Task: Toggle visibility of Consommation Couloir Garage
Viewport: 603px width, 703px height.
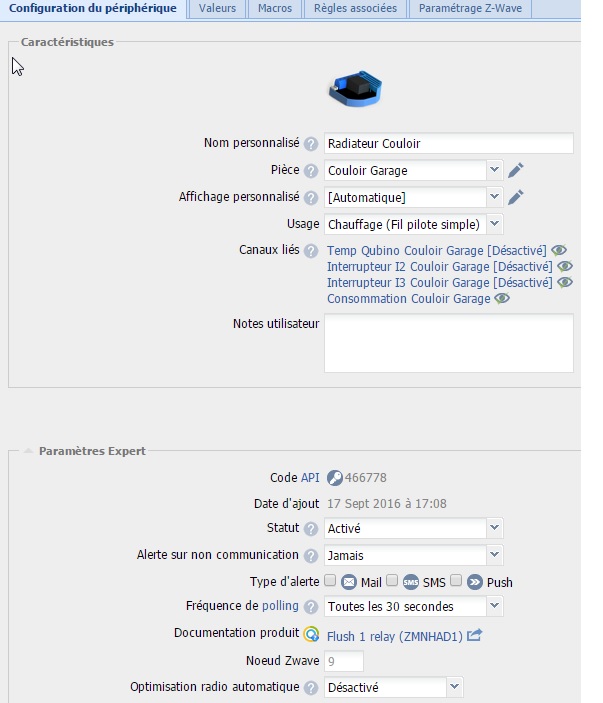Action: click(x=502, y=298)
